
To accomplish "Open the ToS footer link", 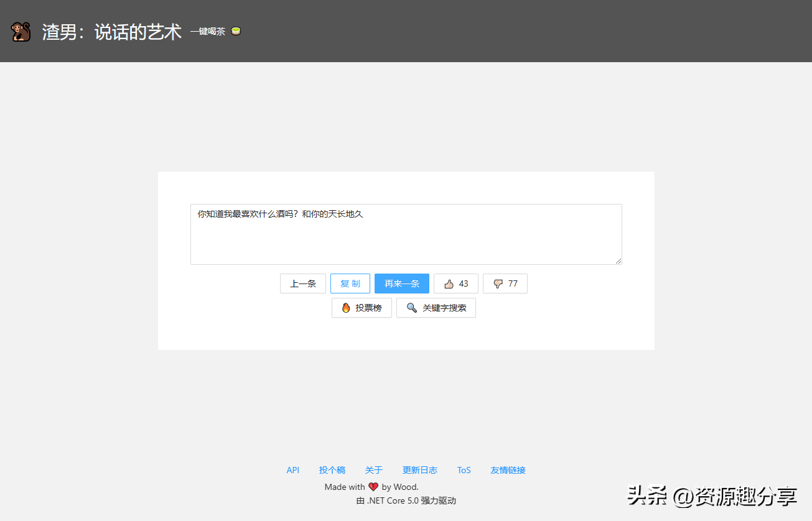I will (x=464, y=470).
